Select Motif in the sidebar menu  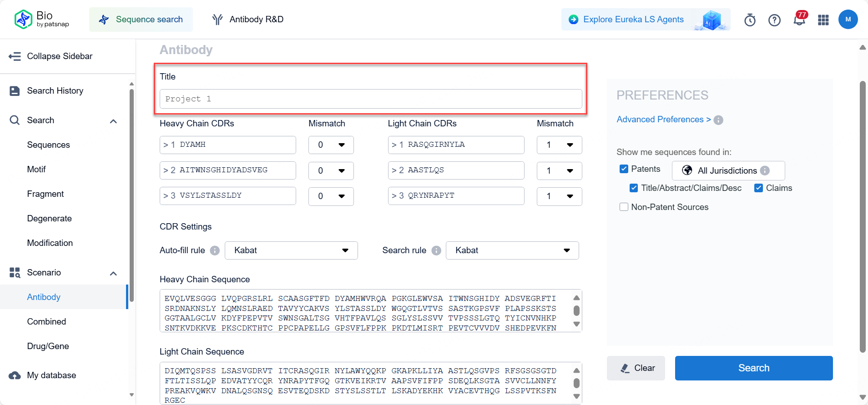tap(36, 170)
